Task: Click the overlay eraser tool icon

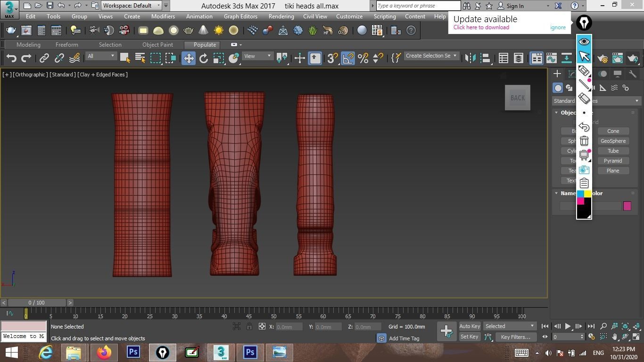Action: coord(584,99)
